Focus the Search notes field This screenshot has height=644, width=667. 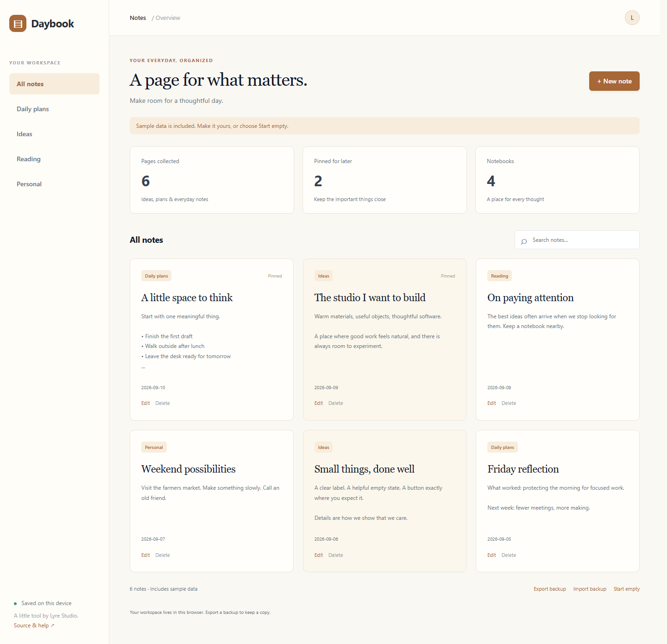coord(577,240)
